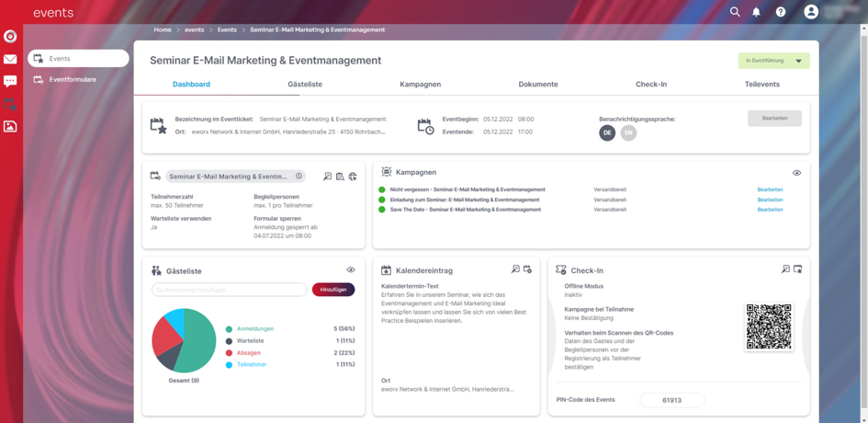This screenshot has width=868, height=423.
Task: Click the clipboard search icon in form card
Action: [x=340, y=177]
